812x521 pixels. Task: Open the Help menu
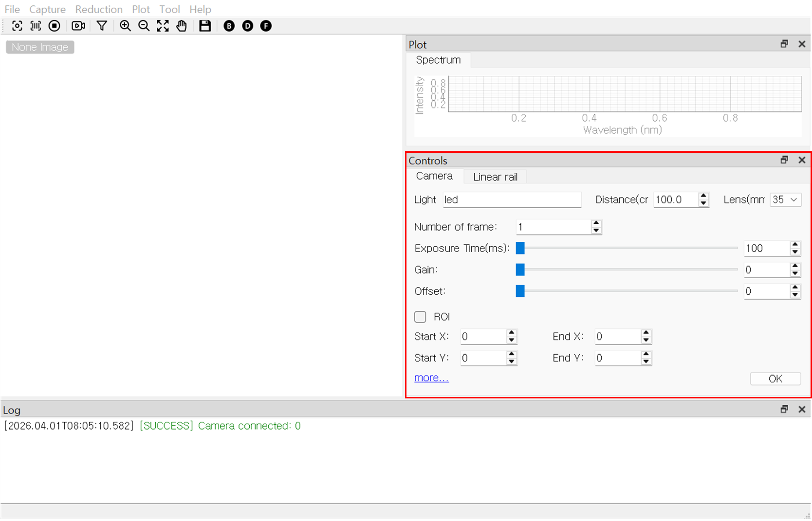point(200,9)
